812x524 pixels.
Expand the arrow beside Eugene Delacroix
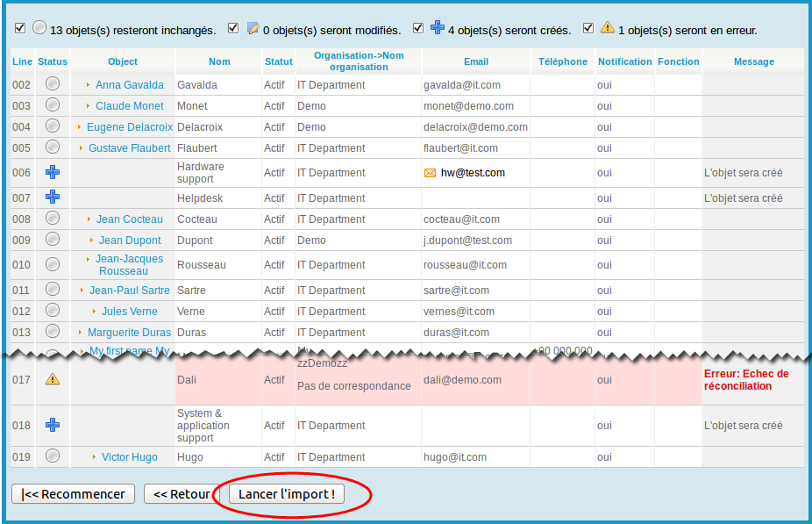(80, 127)
